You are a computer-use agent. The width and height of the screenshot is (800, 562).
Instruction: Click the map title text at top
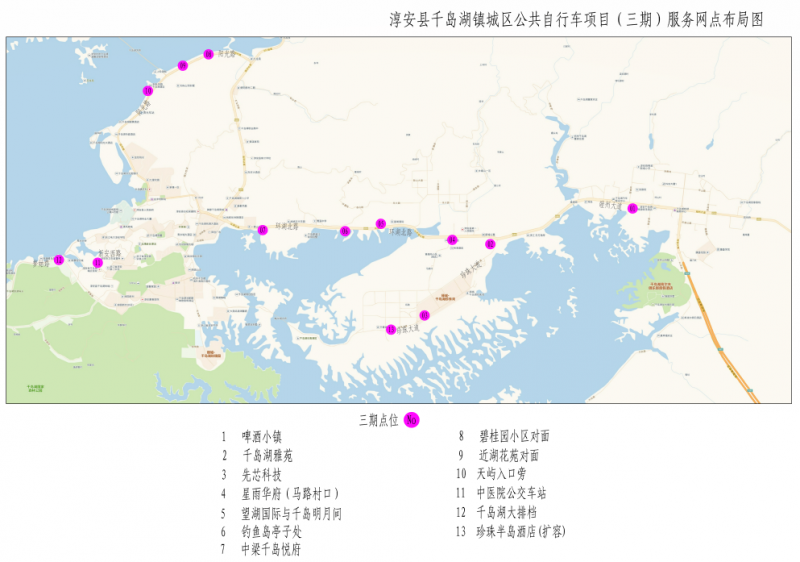(x=576, y=19)
